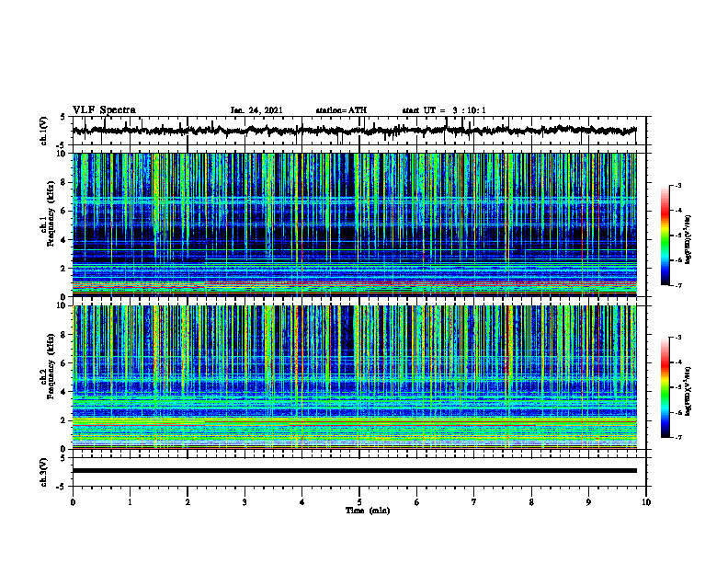This screenshot has width=728, height=563.
Task: Click the "ch.1(V)" waveform axis label
Action: pyautogui.click(x=44, y=131)
